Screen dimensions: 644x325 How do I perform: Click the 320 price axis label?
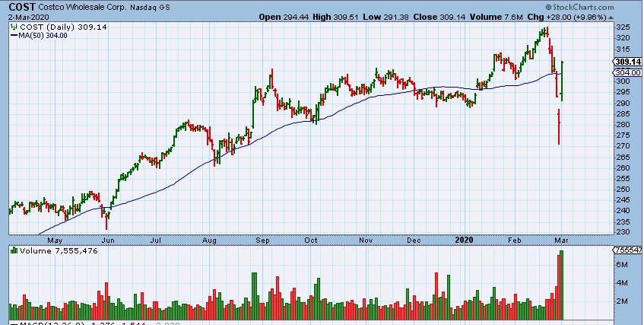pyautogui.click(x=623, y=38)
